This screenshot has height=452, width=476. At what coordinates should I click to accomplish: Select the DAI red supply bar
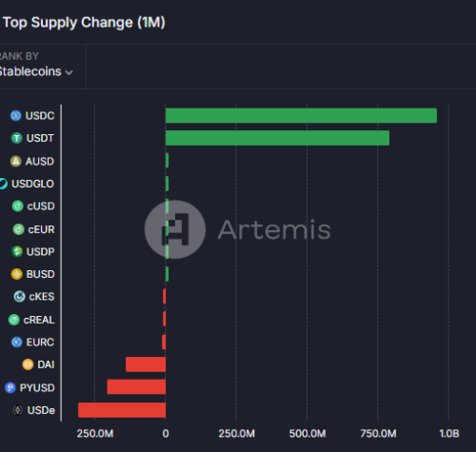click(146, 364)
